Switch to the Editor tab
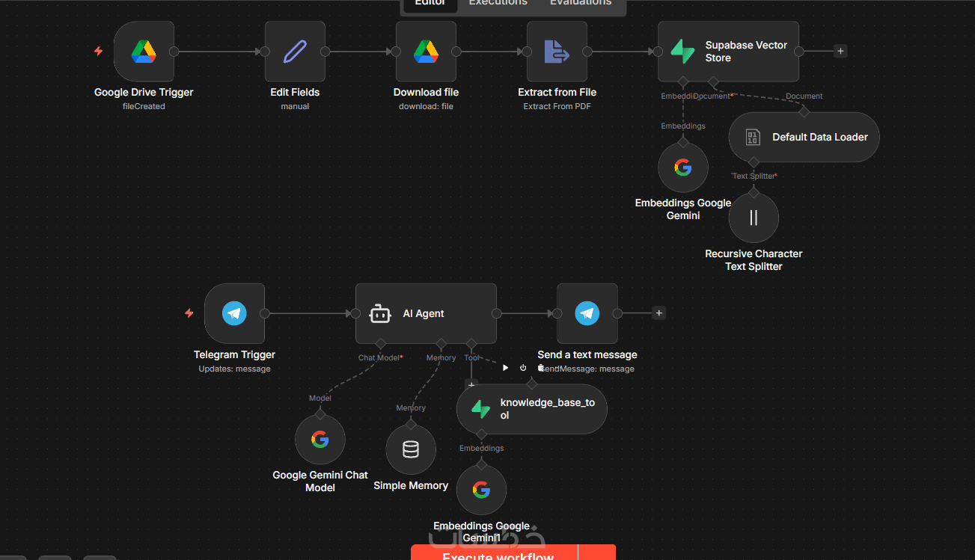 pos(430,3)
